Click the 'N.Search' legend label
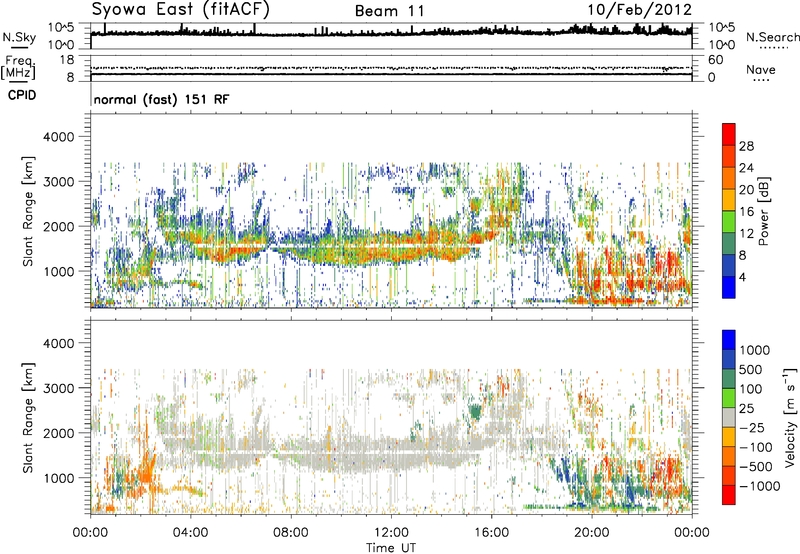800x554 pixels. tap(772, 37)
